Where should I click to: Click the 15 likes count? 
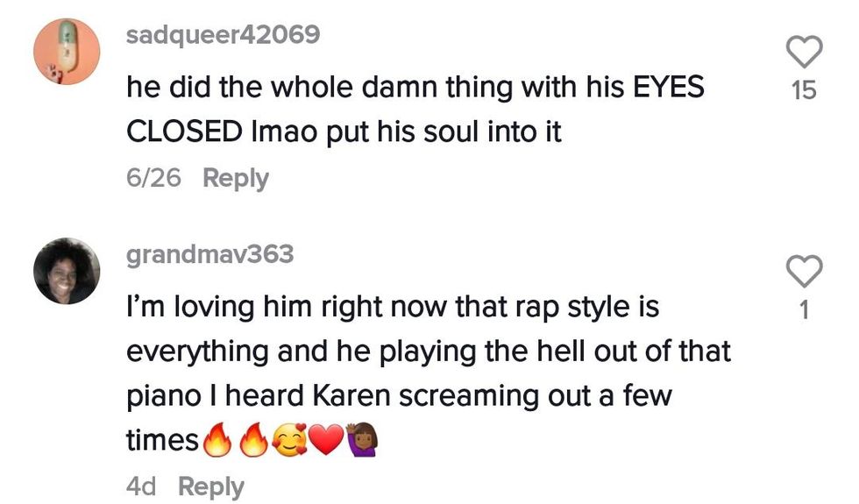pos(804,89)
